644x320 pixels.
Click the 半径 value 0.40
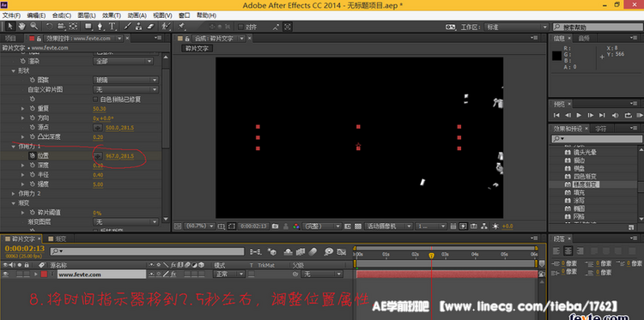[98, 175]
